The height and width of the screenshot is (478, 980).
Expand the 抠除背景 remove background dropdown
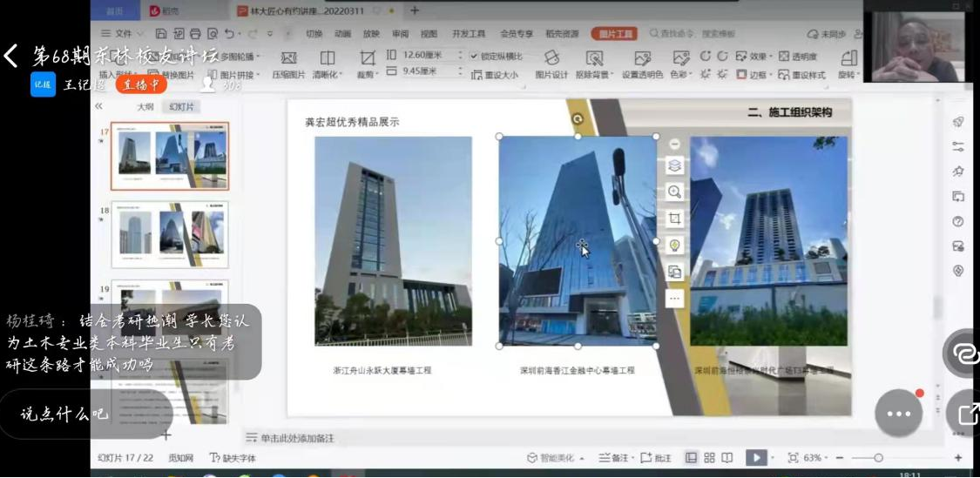593,74
